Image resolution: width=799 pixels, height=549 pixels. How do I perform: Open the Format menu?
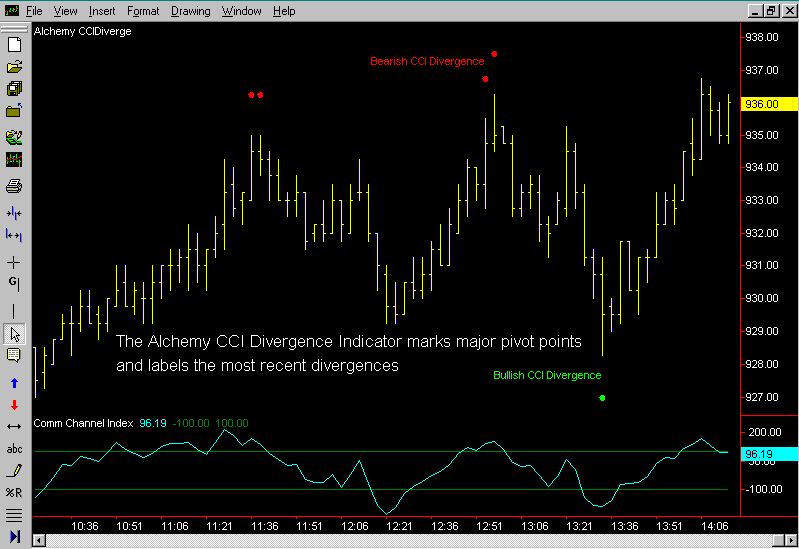point(143,11)
